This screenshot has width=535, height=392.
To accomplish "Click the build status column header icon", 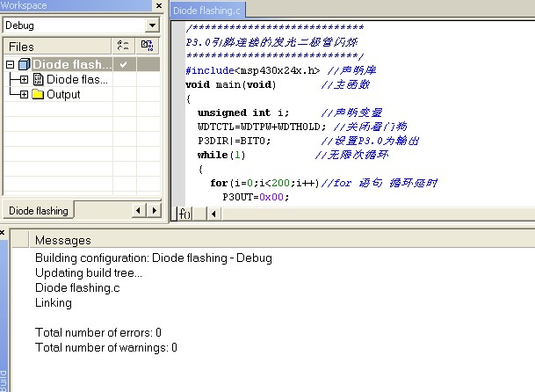I will point(123,45).
